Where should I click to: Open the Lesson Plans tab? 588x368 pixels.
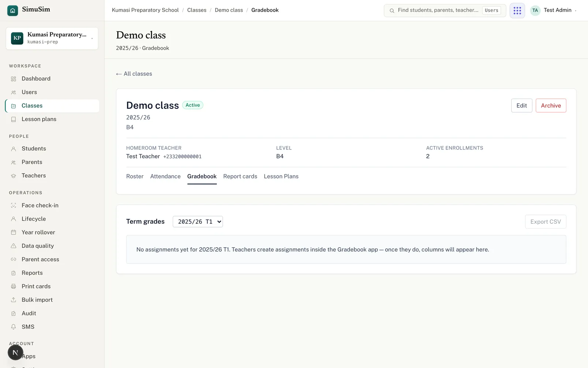coord(281,177)
